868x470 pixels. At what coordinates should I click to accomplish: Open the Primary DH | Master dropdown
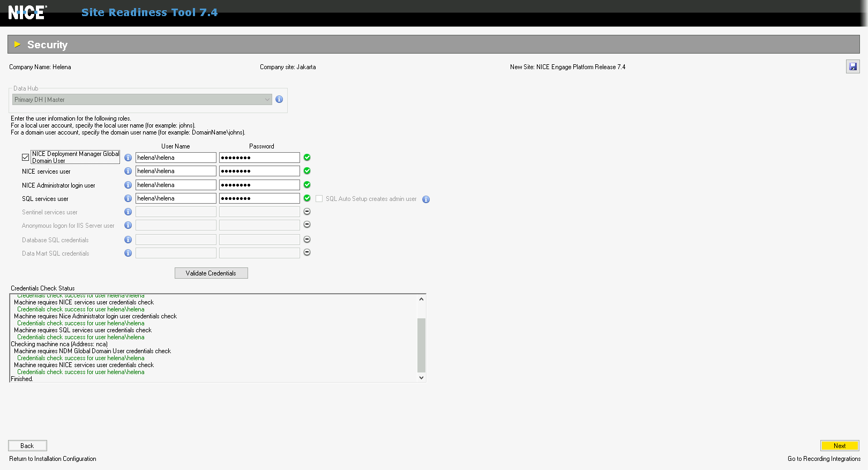142,100
